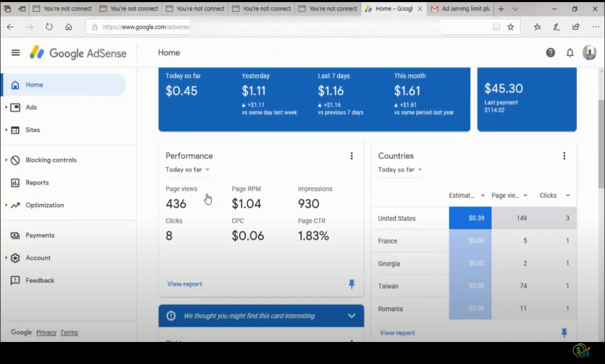
Task: Open the Performance card three-dot menu
Action: coord(351,156)
